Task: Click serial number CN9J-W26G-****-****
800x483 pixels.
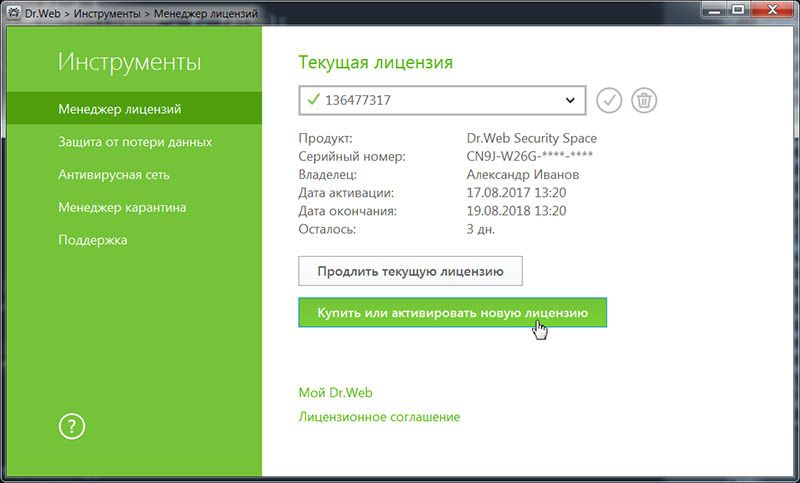Action: [x=530, y=156]
